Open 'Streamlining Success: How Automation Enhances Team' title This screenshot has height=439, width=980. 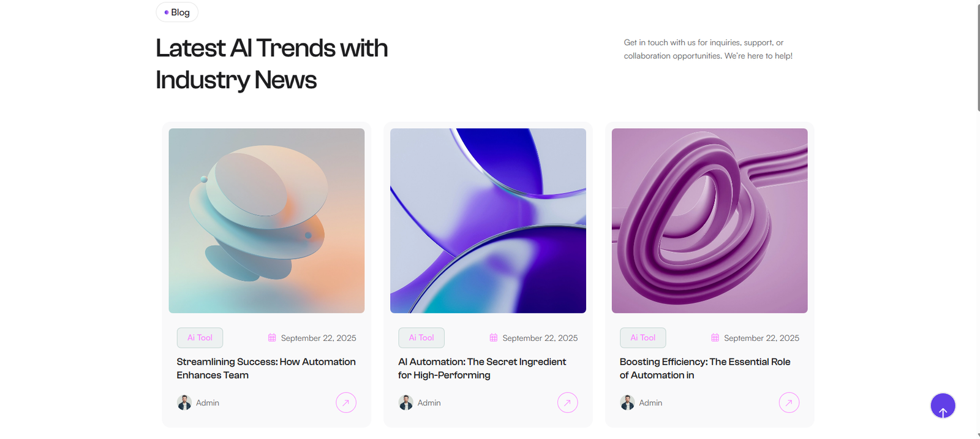[x=266, y=368]
